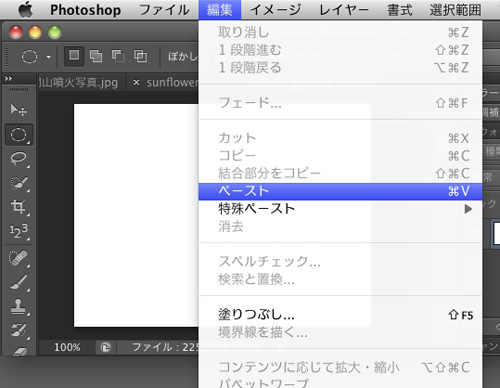Click the status bar export icon
500x388 pixels.
pos(106,348)
